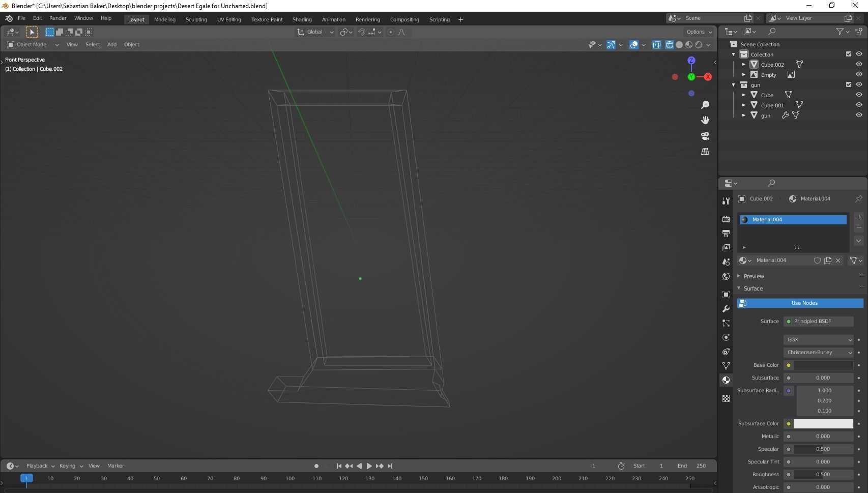
Task: Open the Options dropdown in viewport header
Action: click(x=699, y=32)
